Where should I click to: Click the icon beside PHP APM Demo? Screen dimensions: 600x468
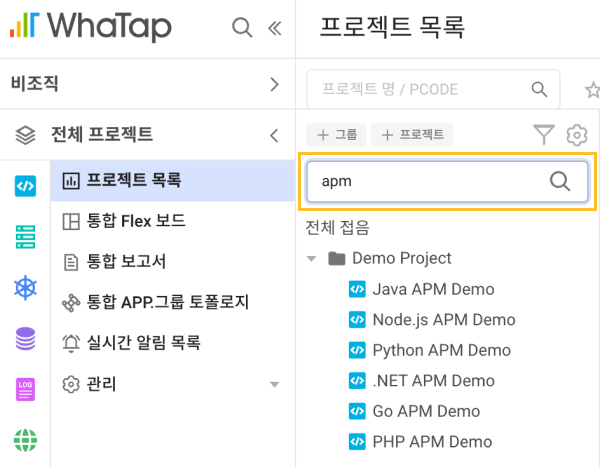[x=357, y=442]
